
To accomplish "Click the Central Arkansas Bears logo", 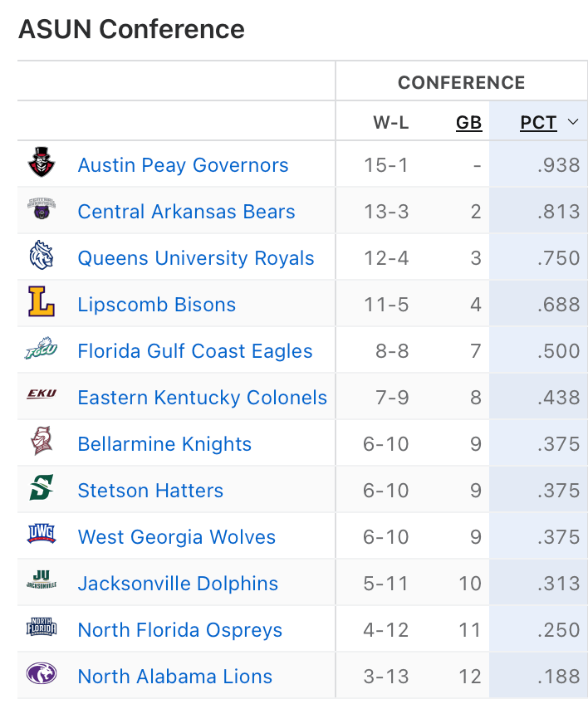I will [x=41, y=210].
